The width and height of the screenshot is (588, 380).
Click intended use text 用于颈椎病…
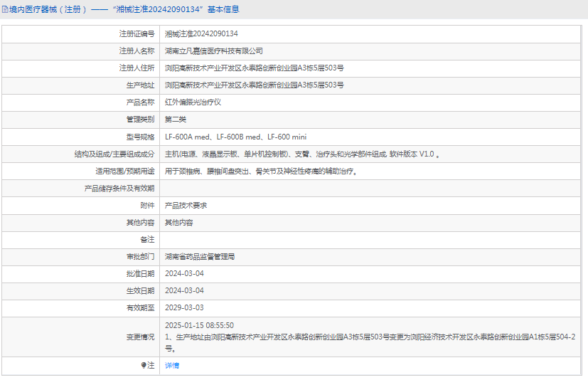261,171
